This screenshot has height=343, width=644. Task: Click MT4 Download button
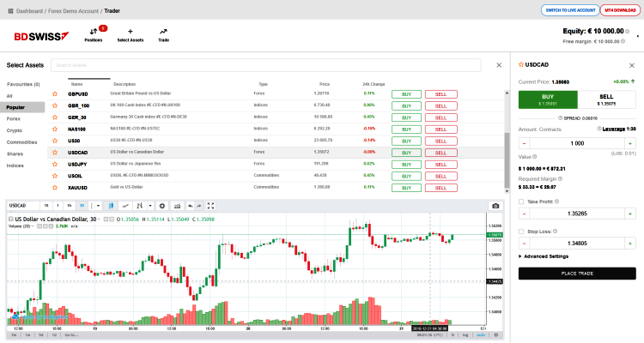[x=620, y=10]
